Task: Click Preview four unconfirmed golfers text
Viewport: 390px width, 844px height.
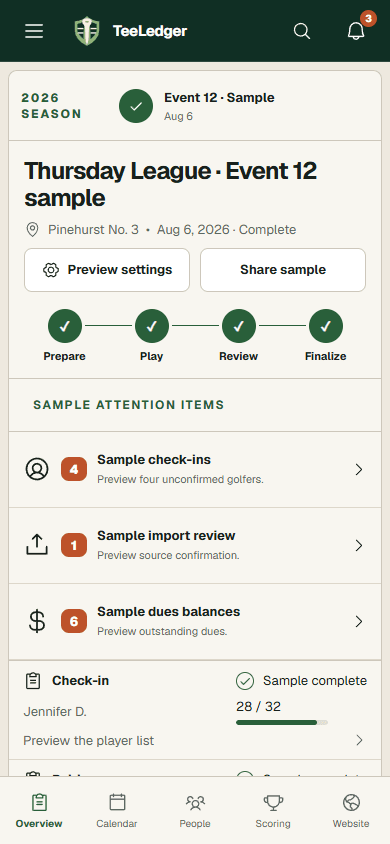Action: (180, 479)
